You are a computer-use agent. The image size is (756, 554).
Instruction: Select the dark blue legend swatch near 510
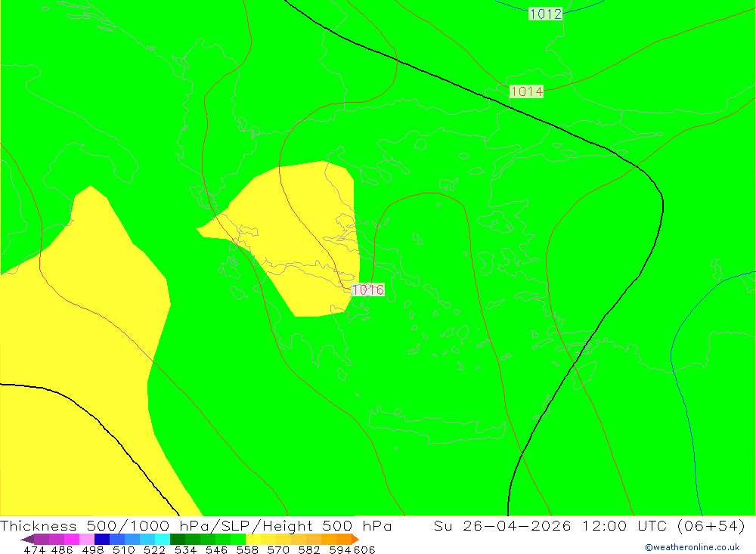[x=102, y=539]
